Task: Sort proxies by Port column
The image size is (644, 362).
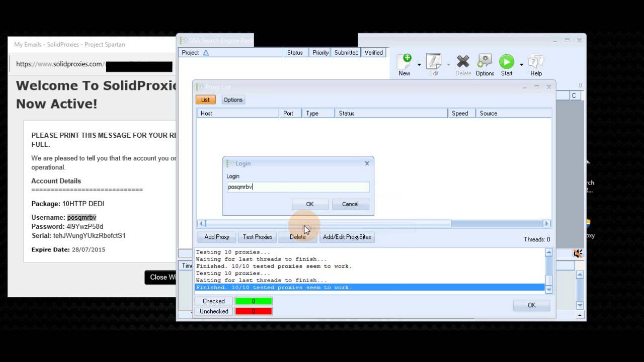Action: pyautogui.click(x=290, y=113)
